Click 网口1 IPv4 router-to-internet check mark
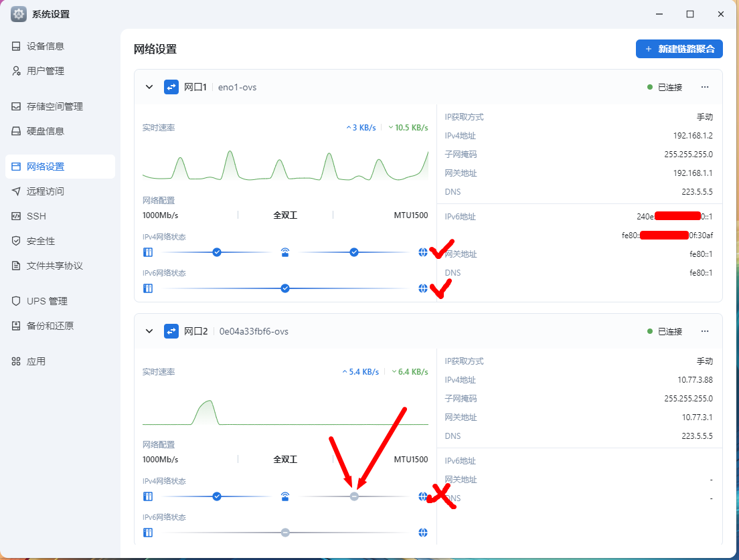739x560 pixels. [354, 252]
